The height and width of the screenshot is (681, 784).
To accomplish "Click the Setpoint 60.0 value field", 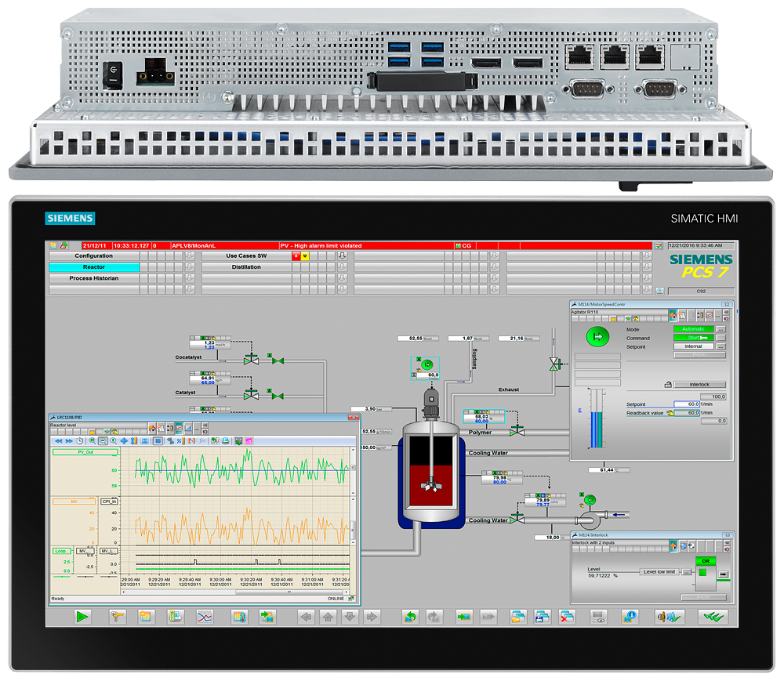I will pyautogui.click(x=687, y=404).
